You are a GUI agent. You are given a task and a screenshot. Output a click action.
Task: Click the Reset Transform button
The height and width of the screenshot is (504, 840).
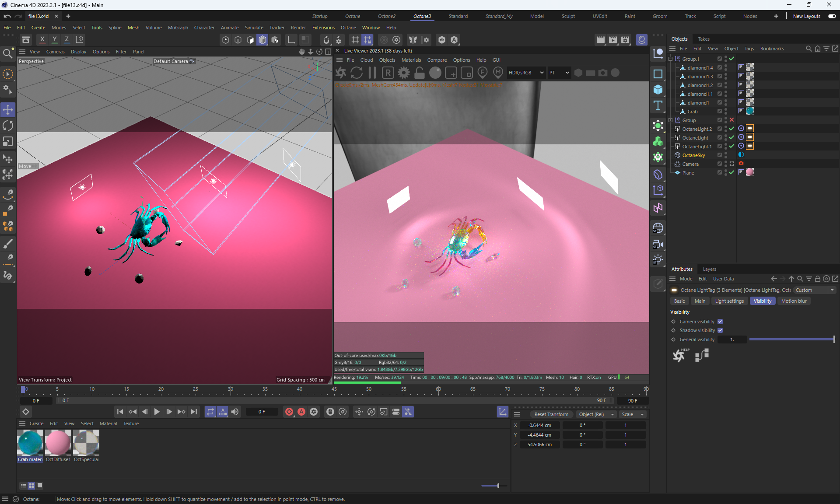551,414
